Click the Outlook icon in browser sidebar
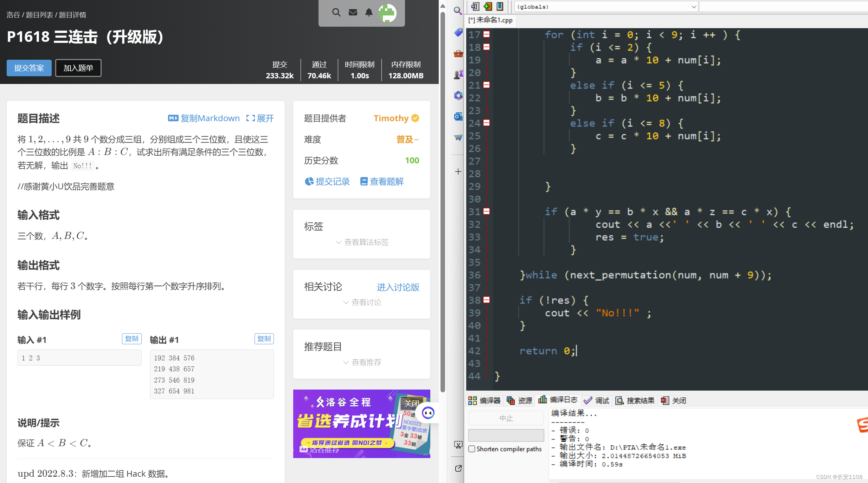 (x=458, y=116)
